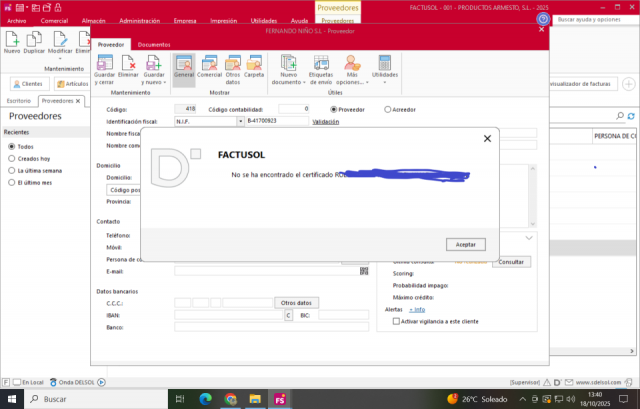Expand the Nuevo documento dropdown arrow
The width and height of the screenshot is (640, 409).
click(x=304, y=82)
